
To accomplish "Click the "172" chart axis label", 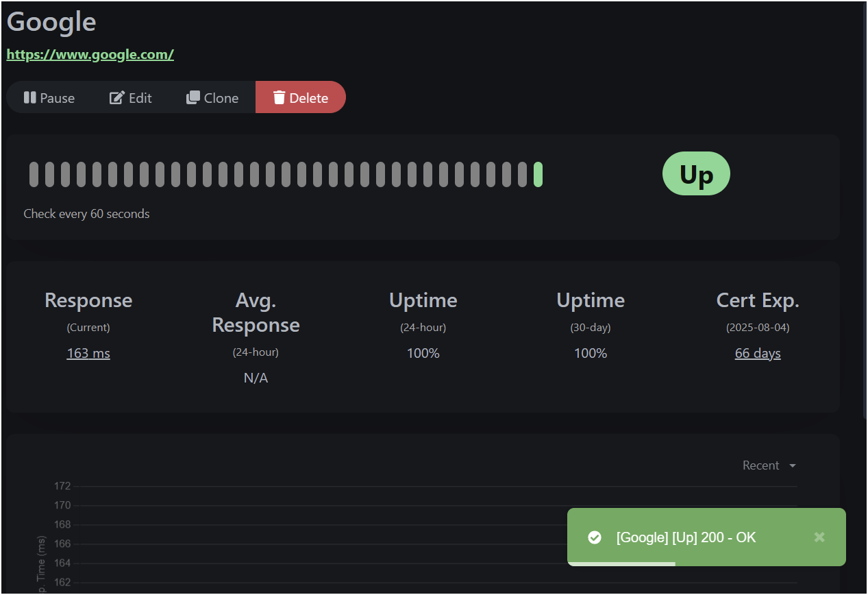I will 62,486.
